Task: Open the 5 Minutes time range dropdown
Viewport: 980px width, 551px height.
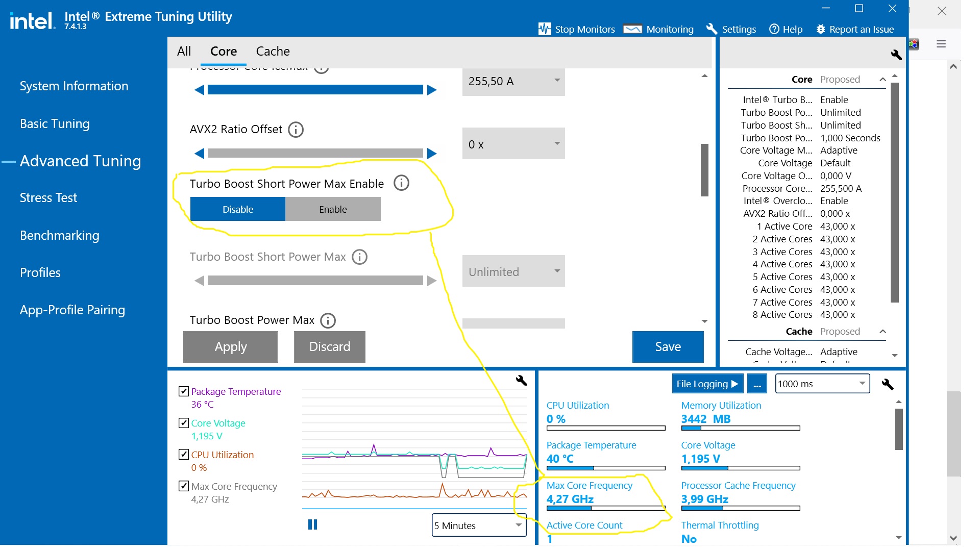Action: click(x=479, y=525)
